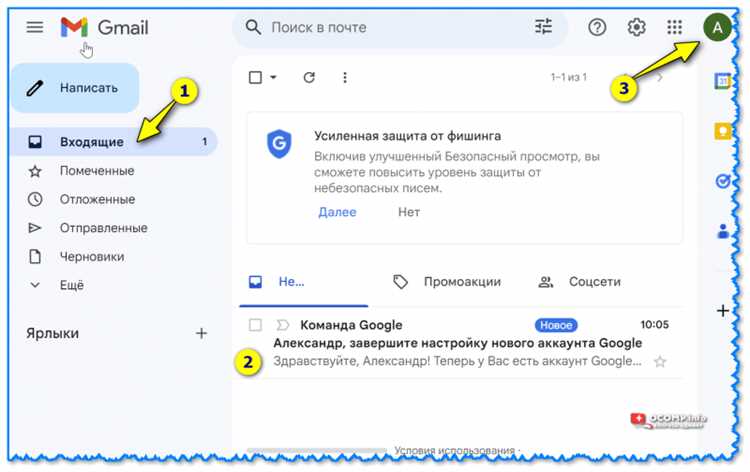Viewport: 750px width, 472px height.
Task: Compose a message with Написать
Action: pyautogui.click(x=75, y=88)
